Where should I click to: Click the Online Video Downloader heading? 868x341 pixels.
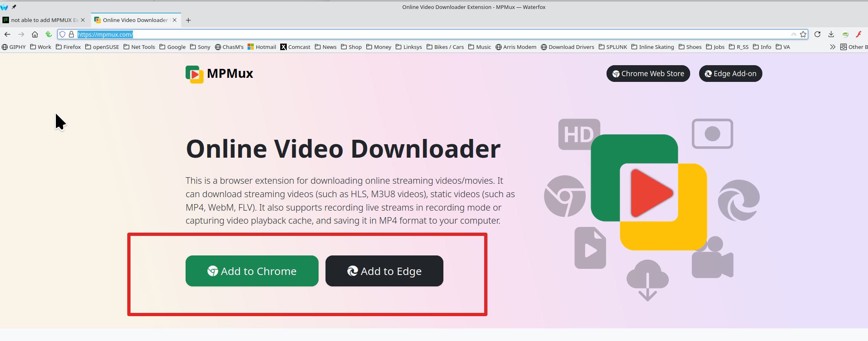[343, 149]
